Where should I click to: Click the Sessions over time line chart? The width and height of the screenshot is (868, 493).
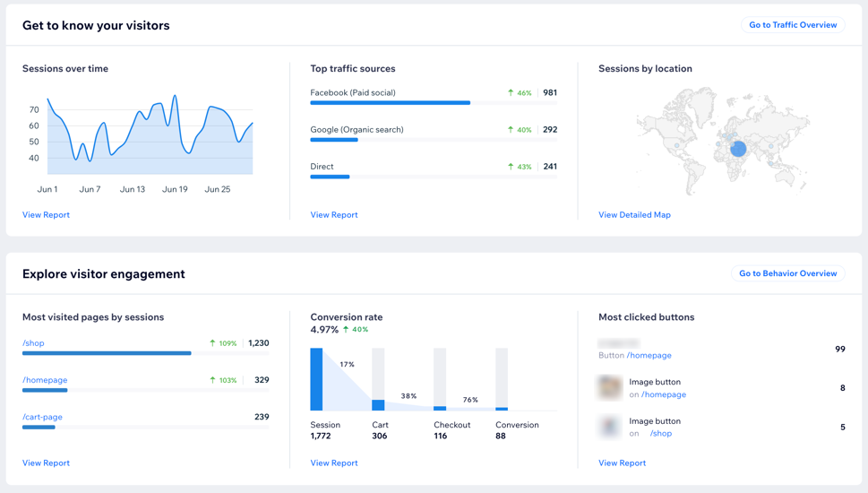pos(150,135)
